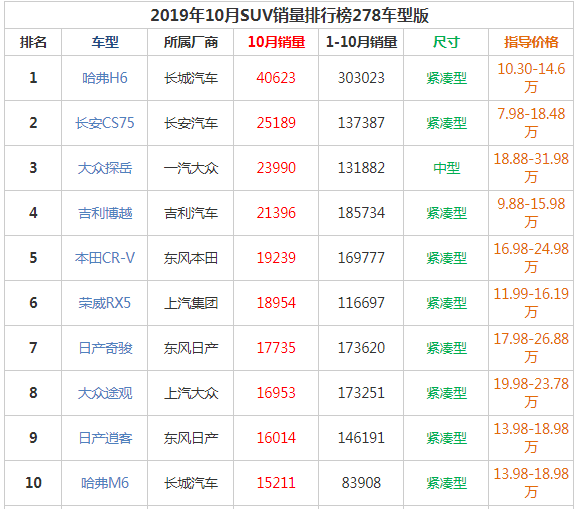Open the 日产奇骏 model link
The height and width of the screenshot is (509, 576).
coord(105,348)
